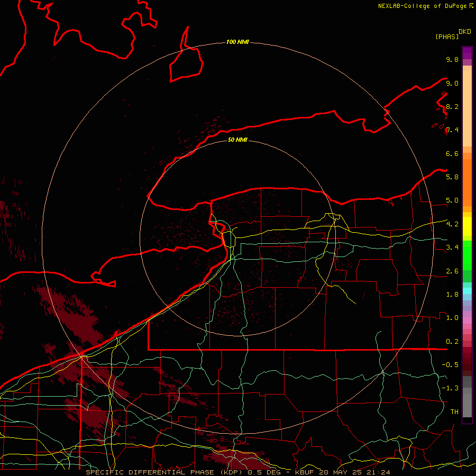Viewport: 476px width, 476px height.
Task: Click the 50 NMI range ring label
Action: 237,140
